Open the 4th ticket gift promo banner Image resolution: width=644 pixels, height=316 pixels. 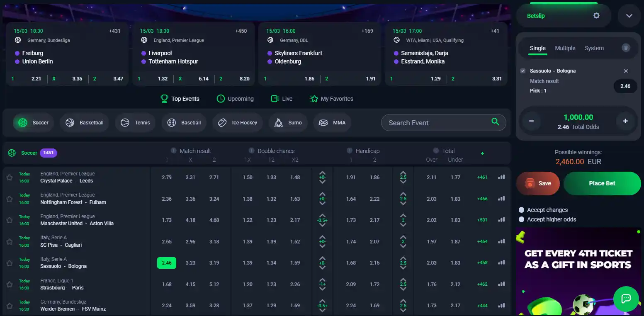point(578,272)
